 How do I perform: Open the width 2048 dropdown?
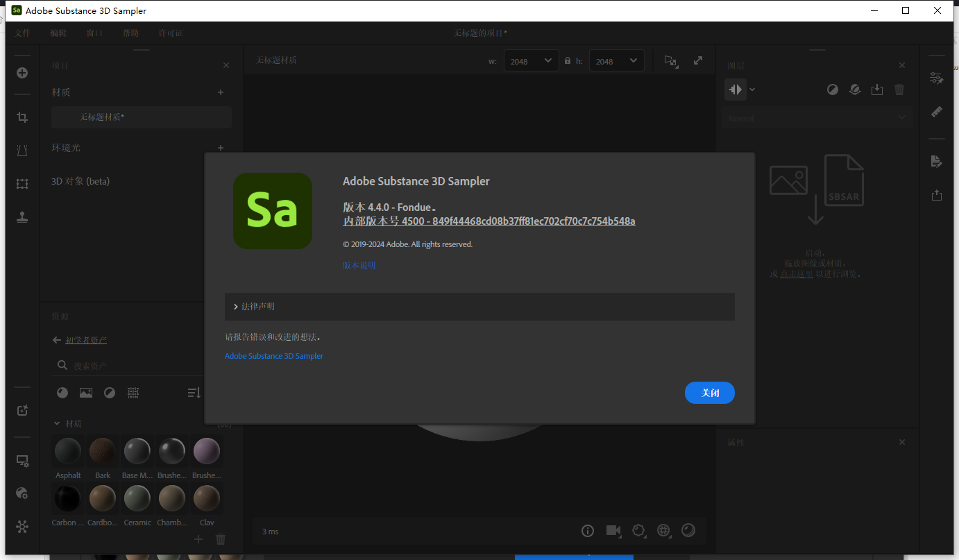tap(531, 61)
